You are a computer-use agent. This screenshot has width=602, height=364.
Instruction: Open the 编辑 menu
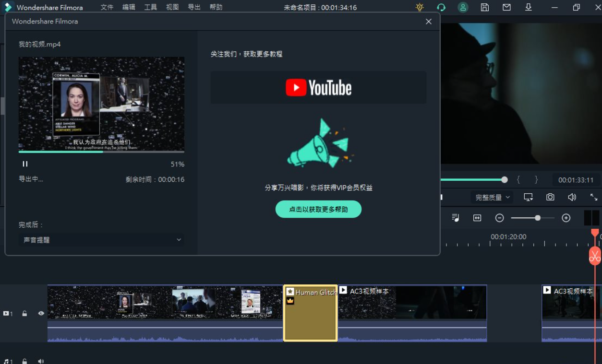(129, 7)
